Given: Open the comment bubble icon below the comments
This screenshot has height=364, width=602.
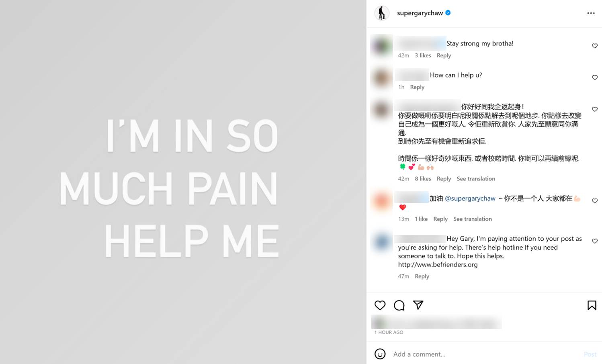Looking at the screenshot, I should 399,305.
